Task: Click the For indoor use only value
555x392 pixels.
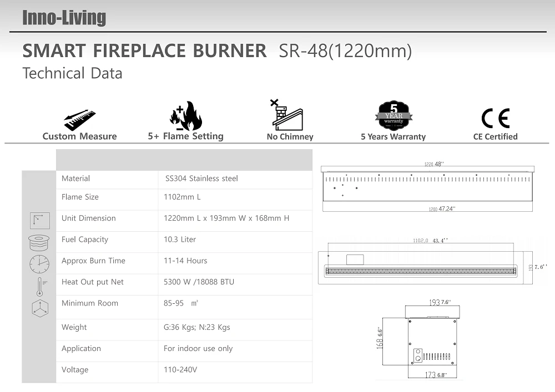Action: (198, 348)
